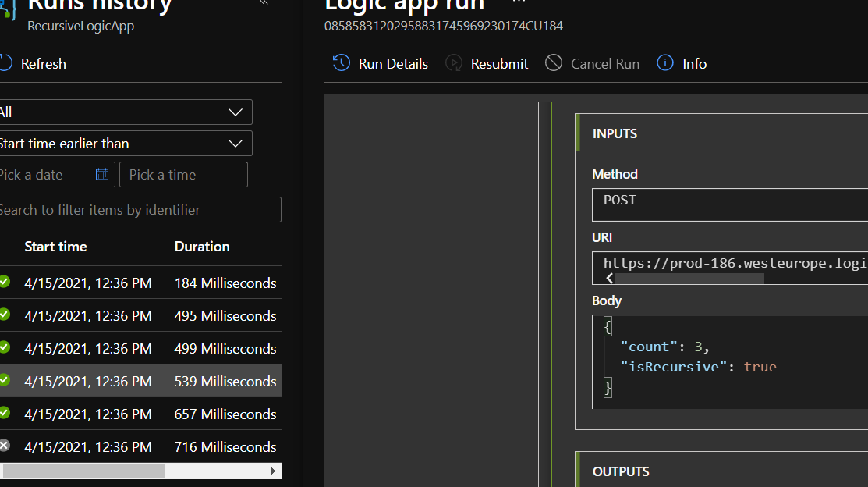868x487 pixels.
Task: Click the Refresh icon in Runs history
Action: click(6, 63)
